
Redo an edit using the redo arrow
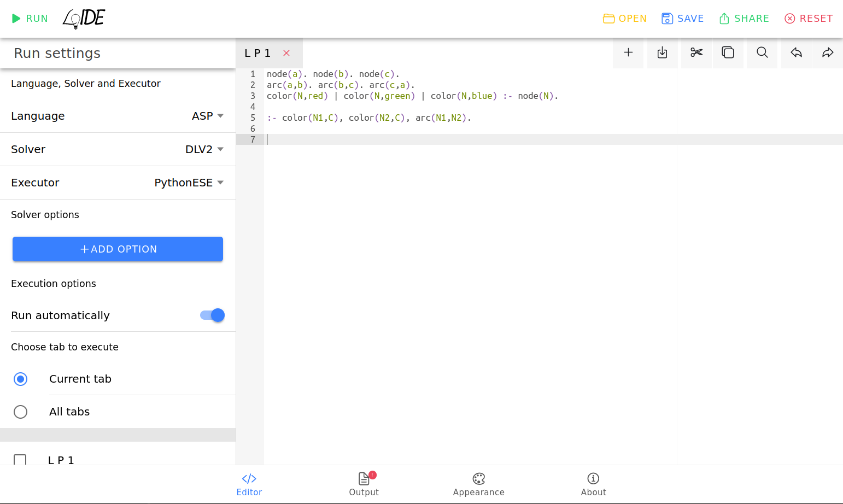pyautogui.click(x=828, y=52)
